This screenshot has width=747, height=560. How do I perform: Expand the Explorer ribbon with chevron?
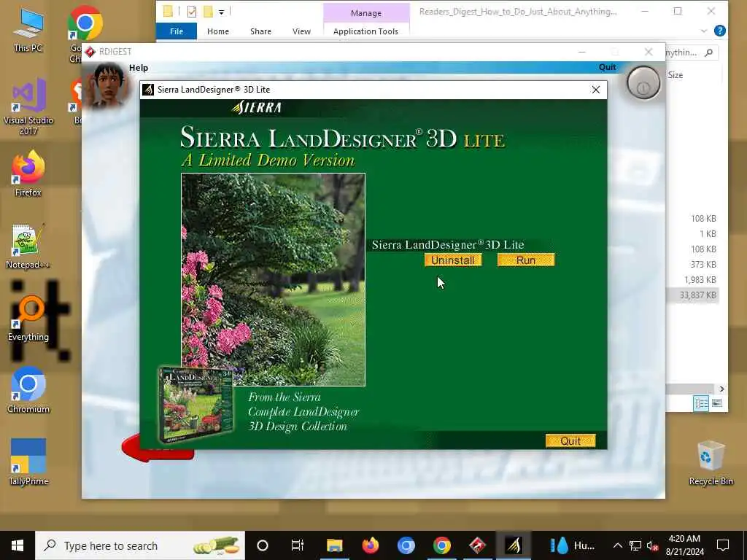tap(704, 31)
